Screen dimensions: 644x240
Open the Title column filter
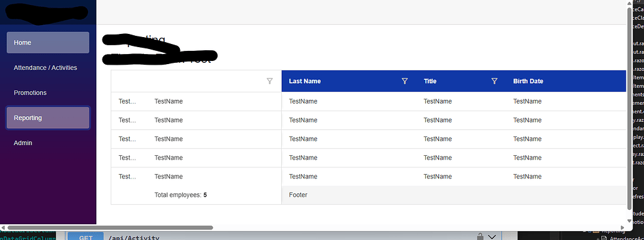(x=494, y=81)
